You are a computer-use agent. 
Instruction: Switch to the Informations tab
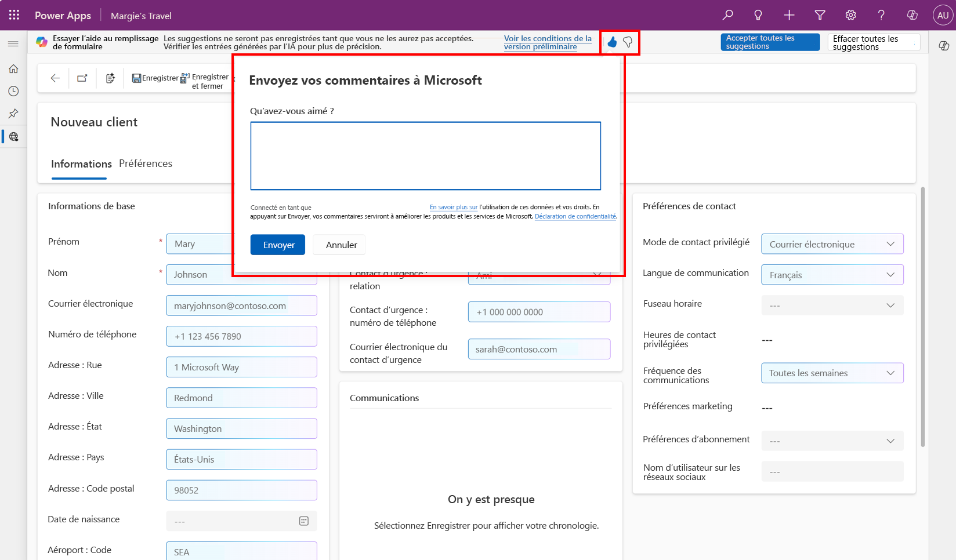tap(81, 164)
